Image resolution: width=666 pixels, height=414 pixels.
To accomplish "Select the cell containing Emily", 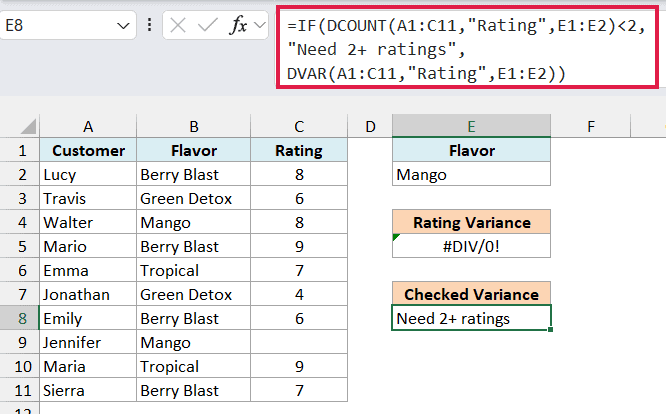I will tap(88, 318).
